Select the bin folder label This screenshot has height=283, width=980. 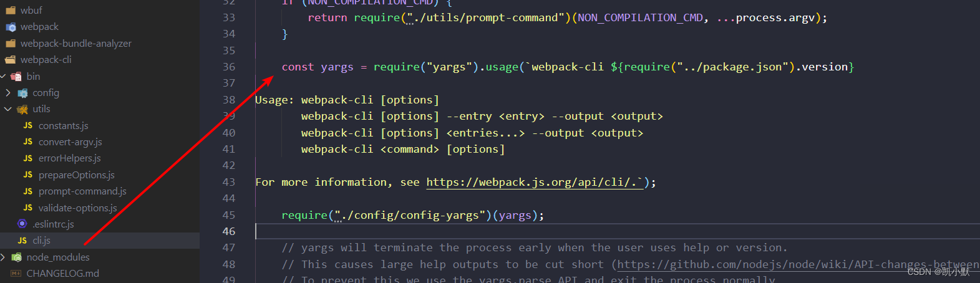click(34, 76)
